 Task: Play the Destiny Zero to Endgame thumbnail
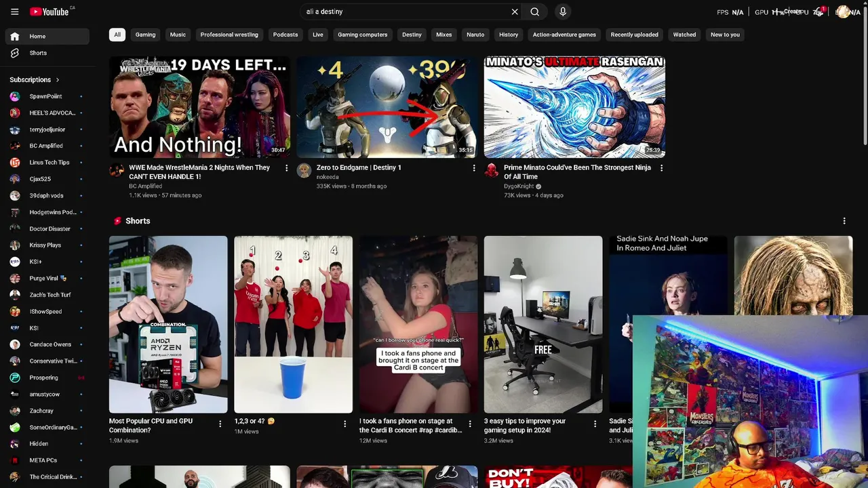pyautogui.click(x=387, y=107)
